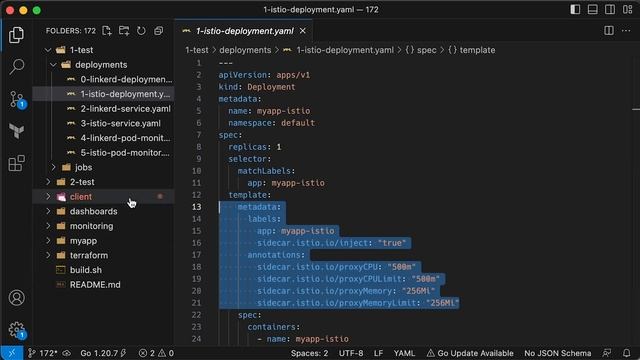The height and width of the screenshot is (360, 640).
Task: Click the Go 1.20.7 version indicator
Action: point(103,353)
